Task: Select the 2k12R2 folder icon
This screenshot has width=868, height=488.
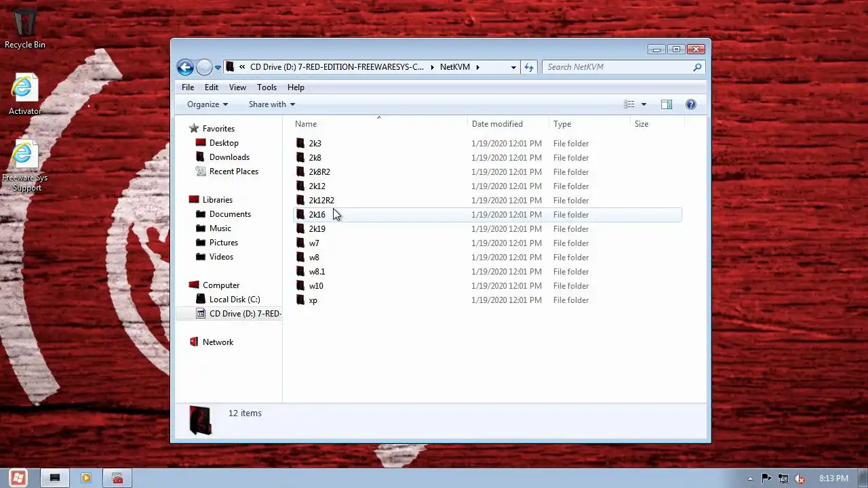Action: 300,200
